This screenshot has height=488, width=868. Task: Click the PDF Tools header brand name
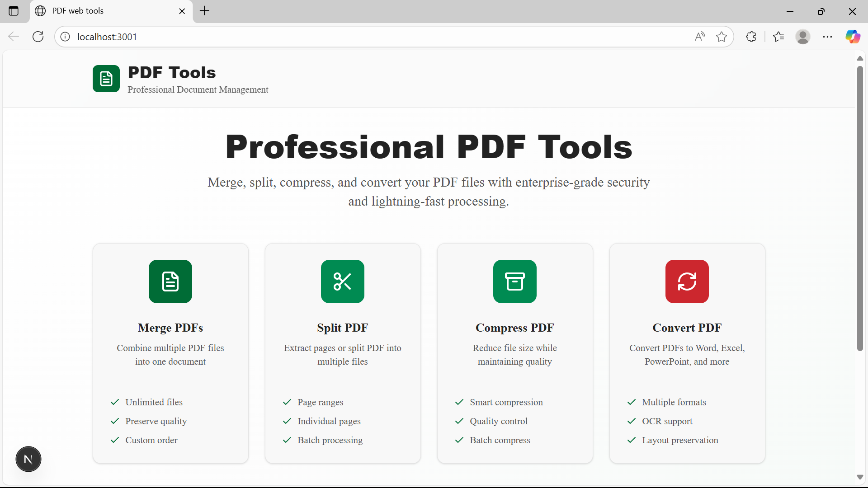click(x=172, y=72)
